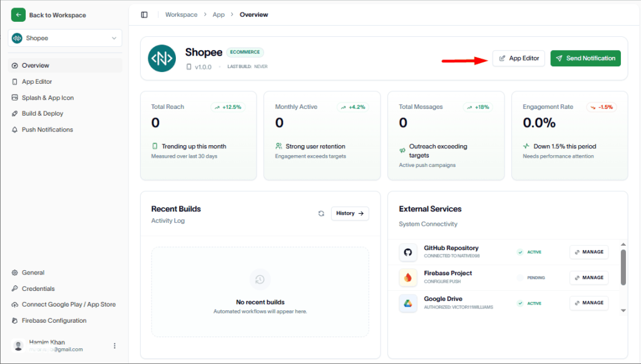
Task: Click the Total Reach +12.5% badge
Action: 228,107
